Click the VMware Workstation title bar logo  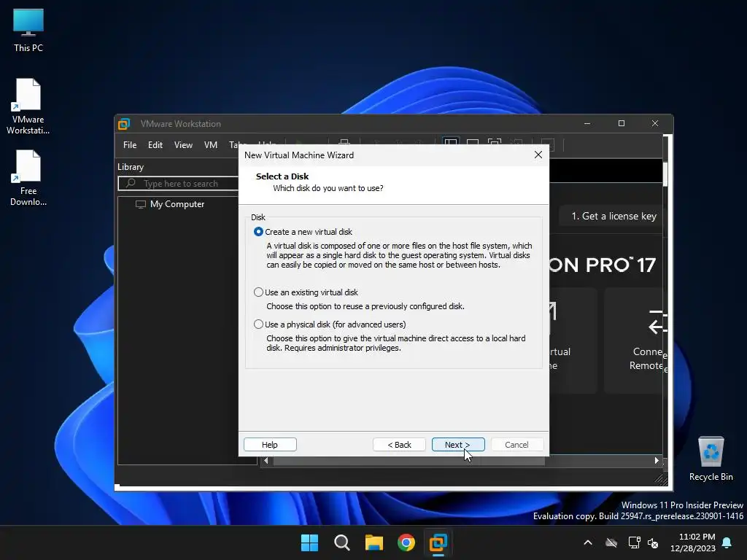coord(124,124)
